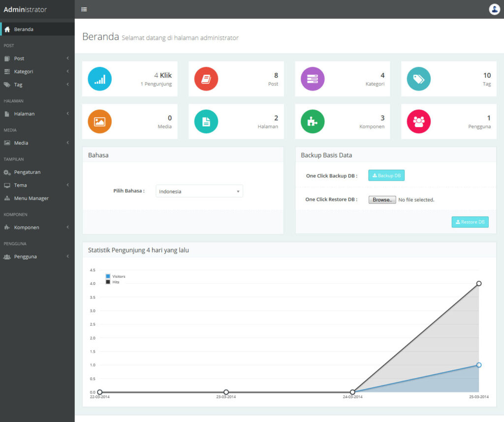Click the Backup DB button
Viewport: 504px width, 422px height.
[386, 175]
